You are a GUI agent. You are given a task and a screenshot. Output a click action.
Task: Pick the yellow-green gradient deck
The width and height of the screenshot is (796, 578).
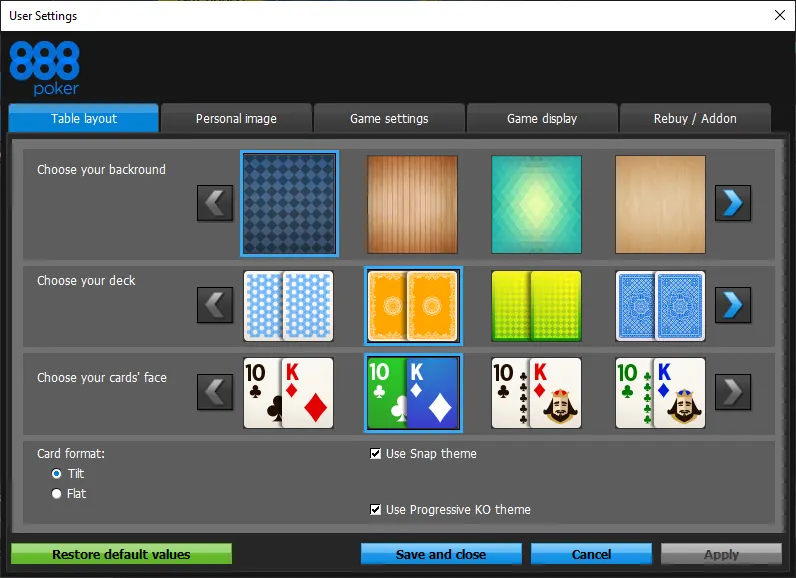537,305
